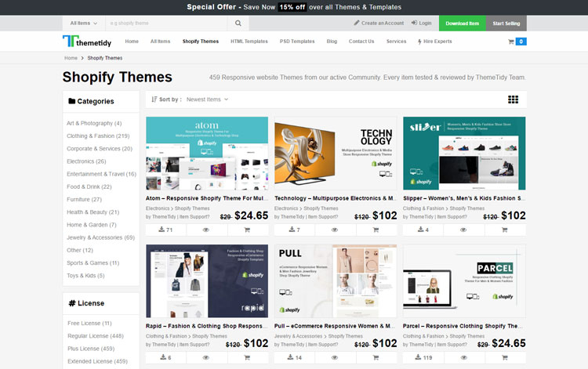Open the shopping cart icon in header
This screenshot has width=588, height=369.
click(x=510, y=42)
